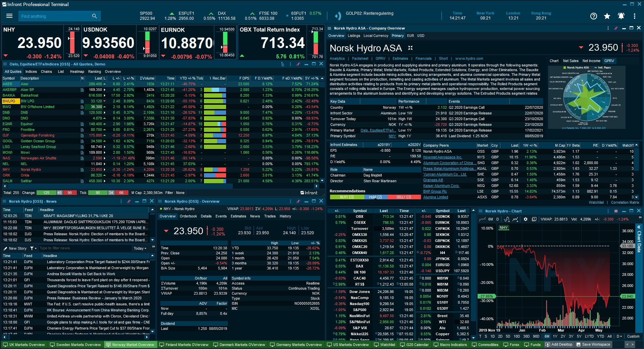Click the Add Desktop button
The height and width of the screenshot is (349, 644).
[559, 345]
